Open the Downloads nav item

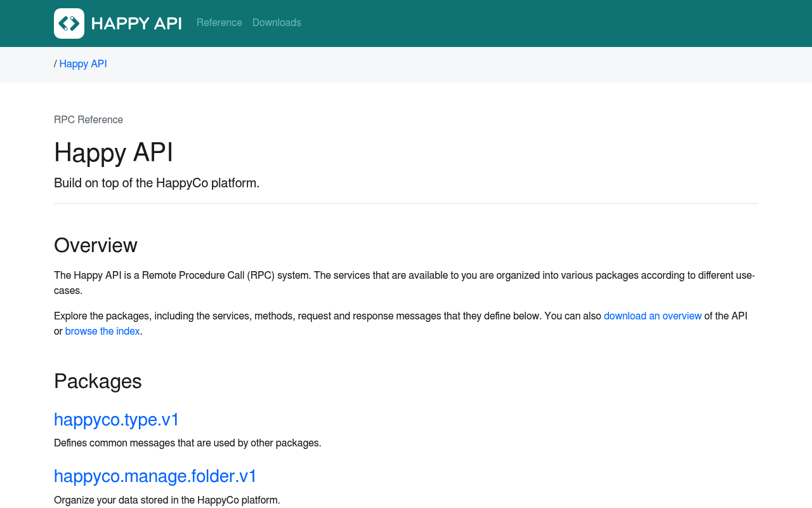(277, 23)
